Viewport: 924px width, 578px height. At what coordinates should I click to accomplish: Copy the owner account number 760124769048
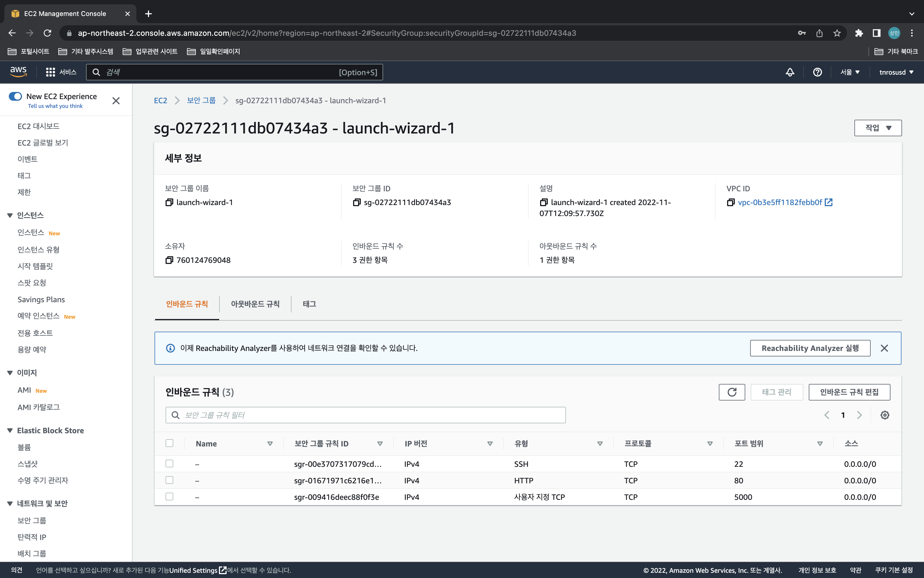(x=169, y=260)
